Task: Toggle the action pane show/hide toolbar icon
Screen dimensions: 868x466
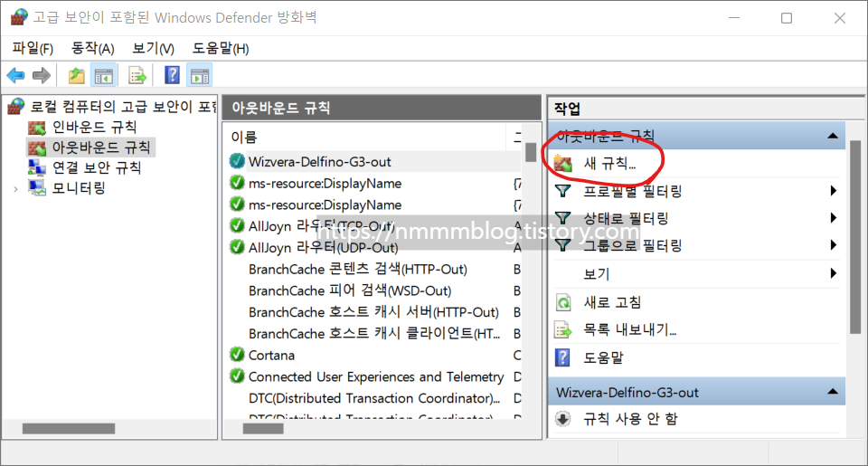Action: coord(200,75)
